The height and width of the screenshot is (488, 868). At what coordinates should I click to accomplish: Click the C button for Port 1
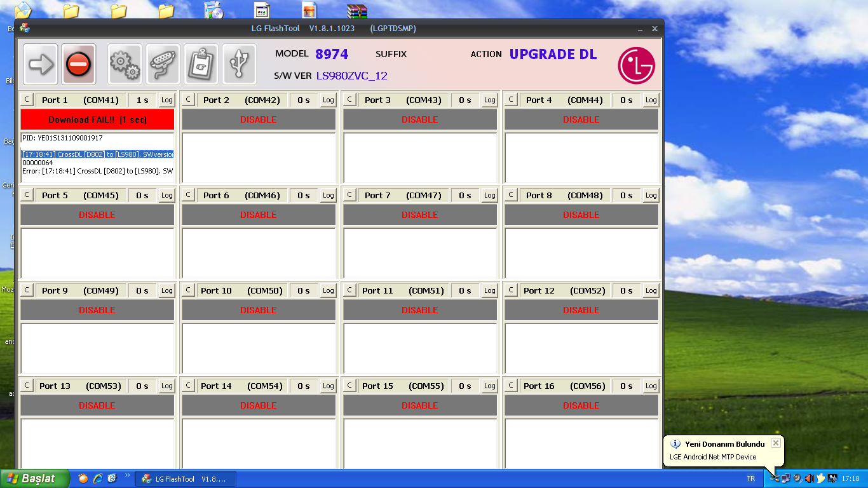[27, 100]
